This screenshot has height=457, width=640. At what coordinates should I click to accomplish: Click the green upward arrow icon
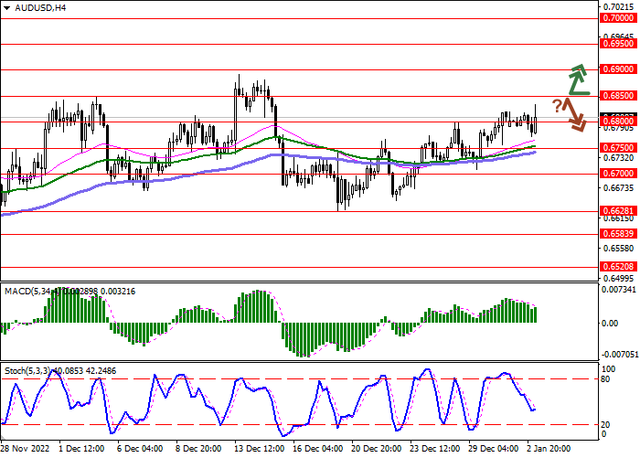click(578, 76)
